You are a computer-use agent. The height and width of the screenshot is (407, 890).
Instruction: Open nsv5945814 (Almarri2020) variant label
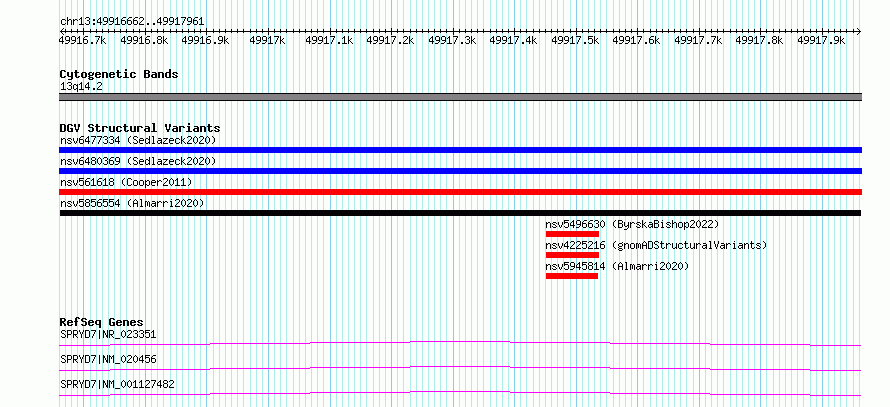click(617, 266)
